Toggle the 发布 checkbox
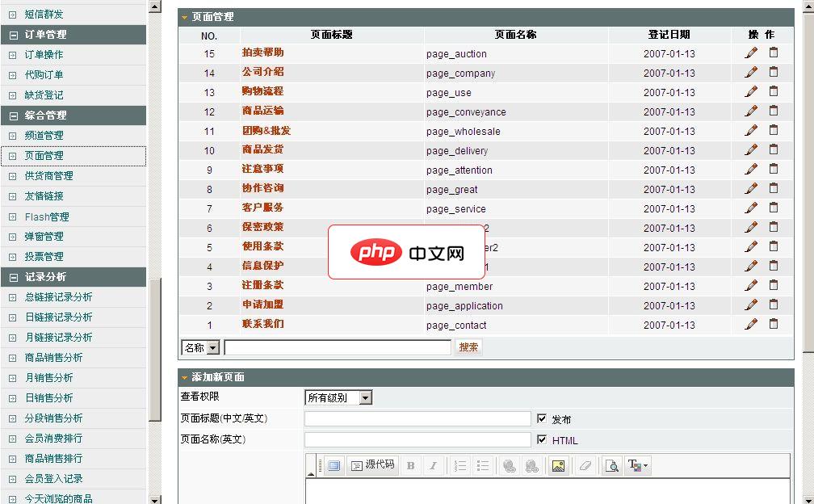Image resolution: width=814 pixels, height=504 pixels. (x=542, y=418)
